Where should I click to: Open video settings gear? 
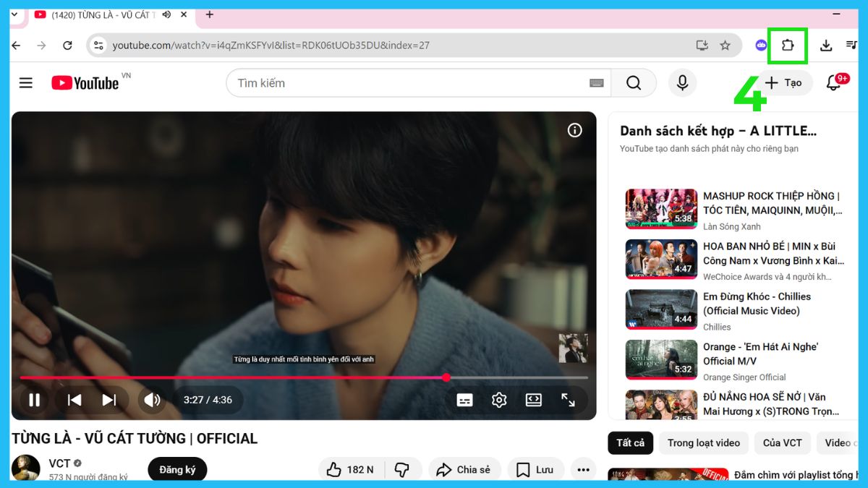pyautogui.click(x=499, y=400)
